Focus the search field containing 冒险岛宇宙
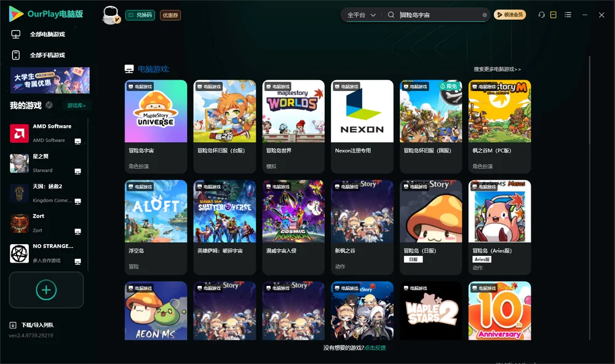This screenshot has height=364, width=615. tap(439, 15)
